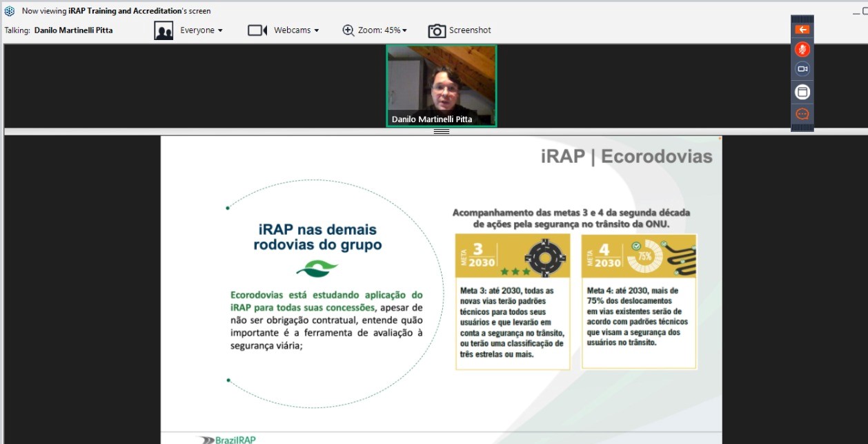This screenshot has height=444, width=868.
Task: Click 'Acompanhamento das metas 3 e 4' heading
Action: click(571, 218)
